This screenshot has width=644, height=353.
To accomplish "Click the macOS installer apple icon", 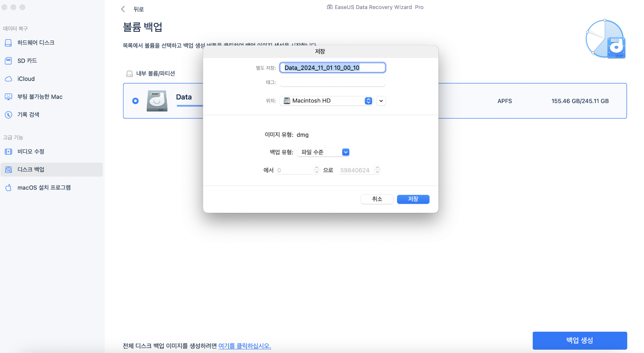I will 8,188.
